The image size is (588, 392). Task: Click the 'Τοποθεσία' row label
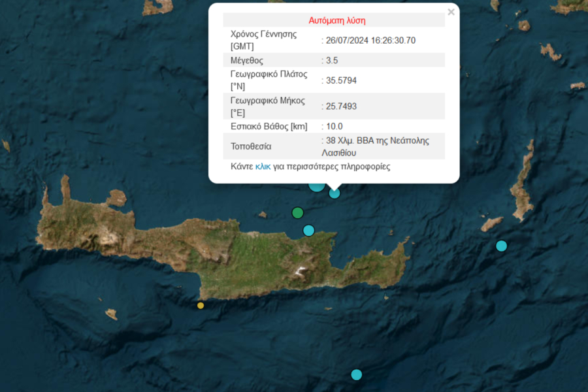(251, 146)
